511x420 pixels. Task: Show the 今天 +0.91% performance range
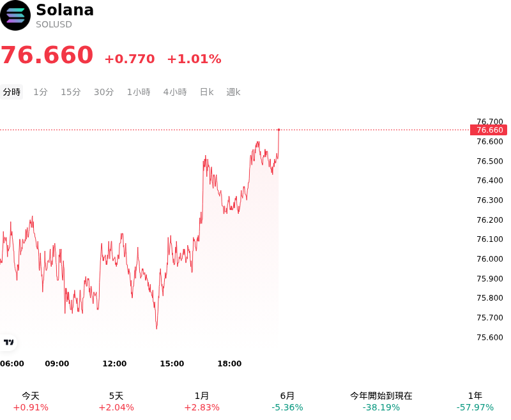point(31,401)
